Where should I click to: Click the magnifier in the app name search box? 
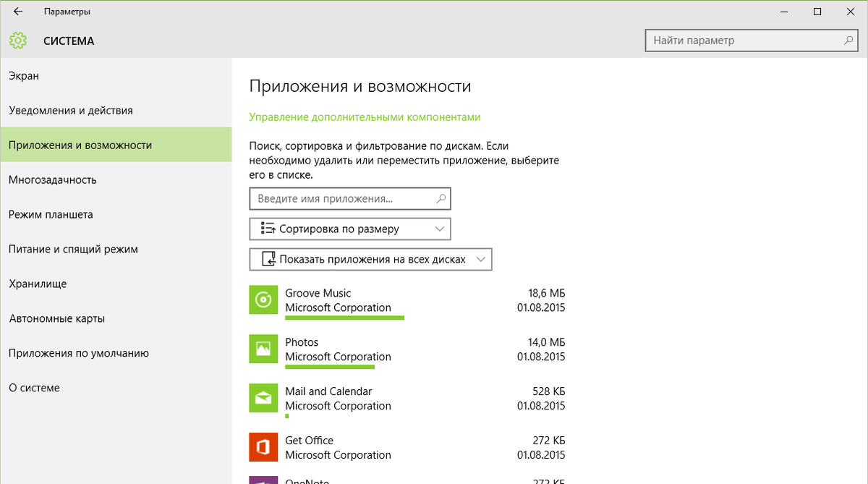[x=442, y=198]
